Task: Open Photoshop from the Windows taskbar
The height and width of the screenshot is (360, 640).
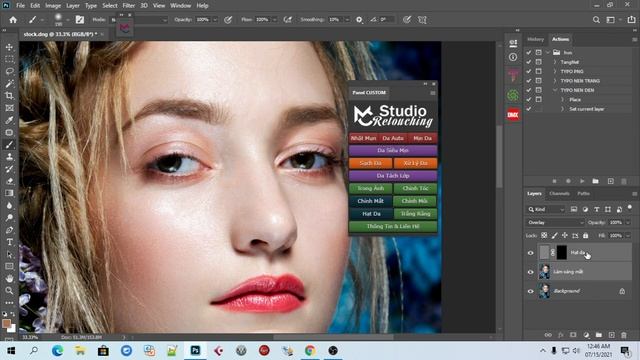Action: click(195, 351)
